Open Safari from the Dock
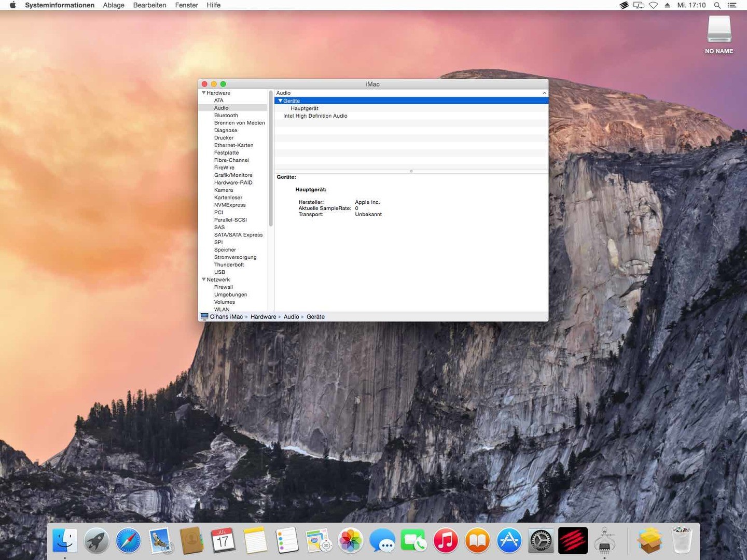 (128, 541)
